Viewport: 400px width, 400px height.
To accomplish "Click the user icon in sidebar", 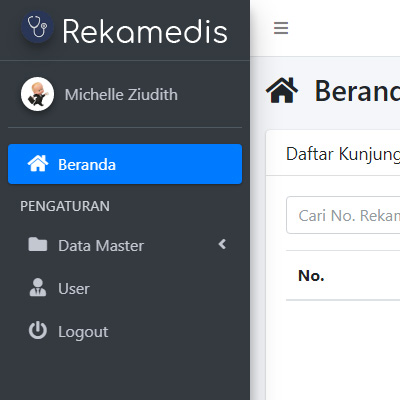I will pos(38,287).
